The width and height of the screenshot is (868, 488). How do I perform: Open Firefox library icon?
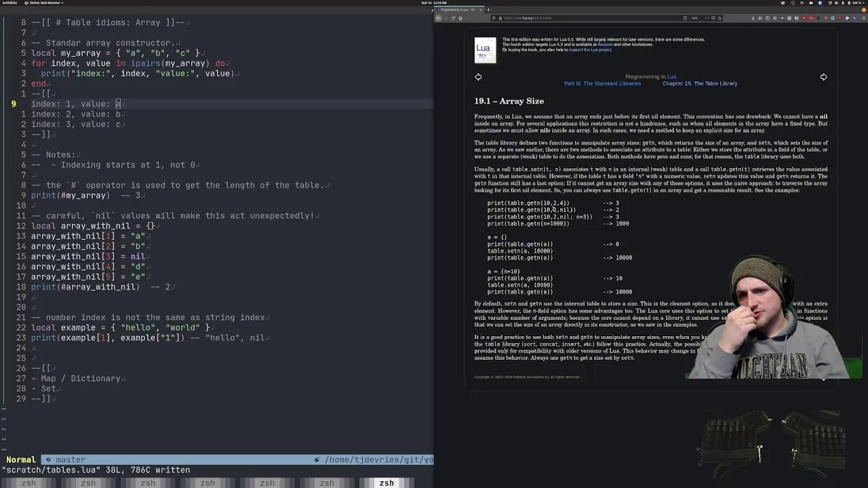tap(762, 18)
